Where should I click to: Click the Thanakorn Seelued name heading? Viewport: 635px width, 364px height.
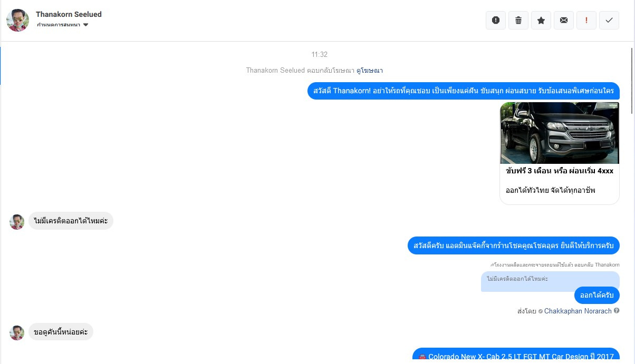[69, 14]
